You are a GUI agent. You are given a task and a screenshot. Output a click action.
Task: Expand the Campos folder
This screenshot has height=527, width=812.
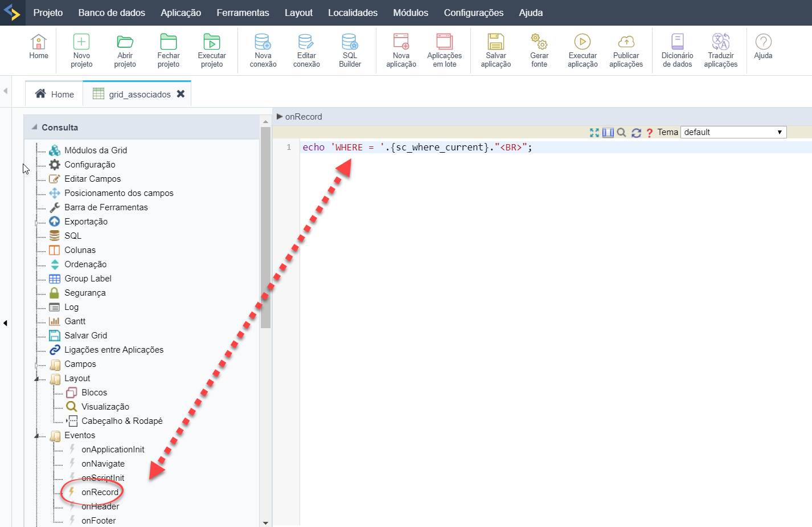(36, 365)
